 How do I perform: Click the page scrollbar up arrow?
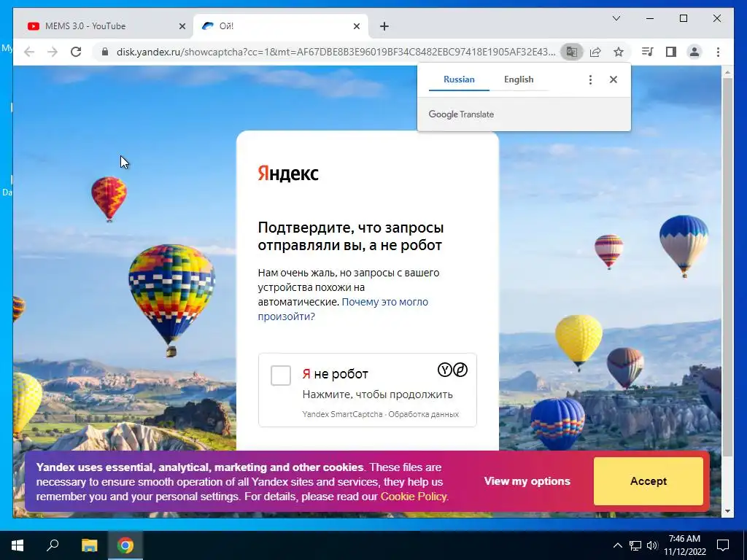(x=727, y=73)
